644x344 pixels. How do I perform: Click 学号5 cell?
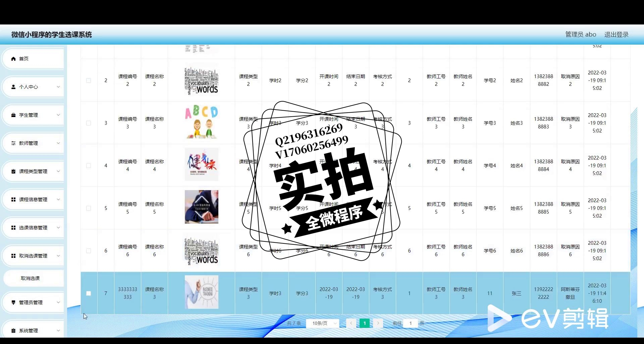point(490,208)
